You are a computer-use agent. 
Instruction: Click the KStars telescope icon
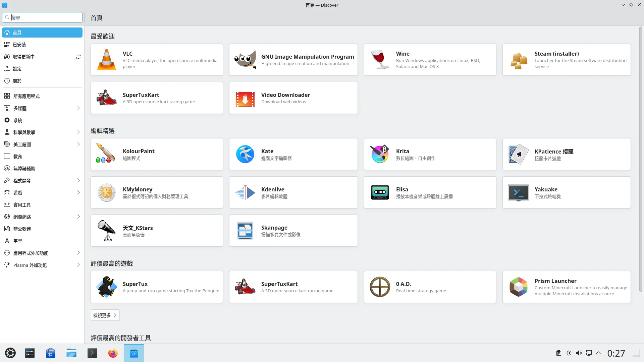(106, 231)
